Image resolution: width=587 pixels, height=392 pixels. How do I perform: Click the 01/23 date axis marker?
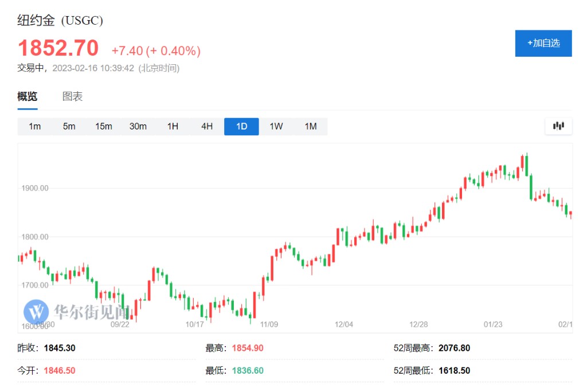tap(493, 324)
